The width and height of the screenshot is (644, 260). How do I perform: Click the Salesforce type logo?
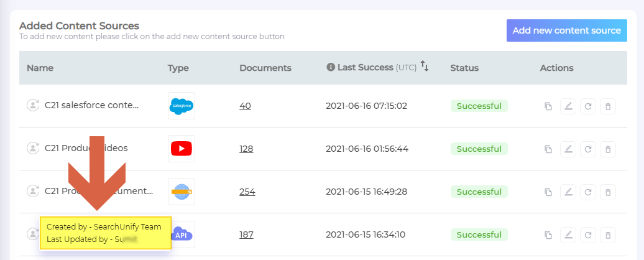181,106
